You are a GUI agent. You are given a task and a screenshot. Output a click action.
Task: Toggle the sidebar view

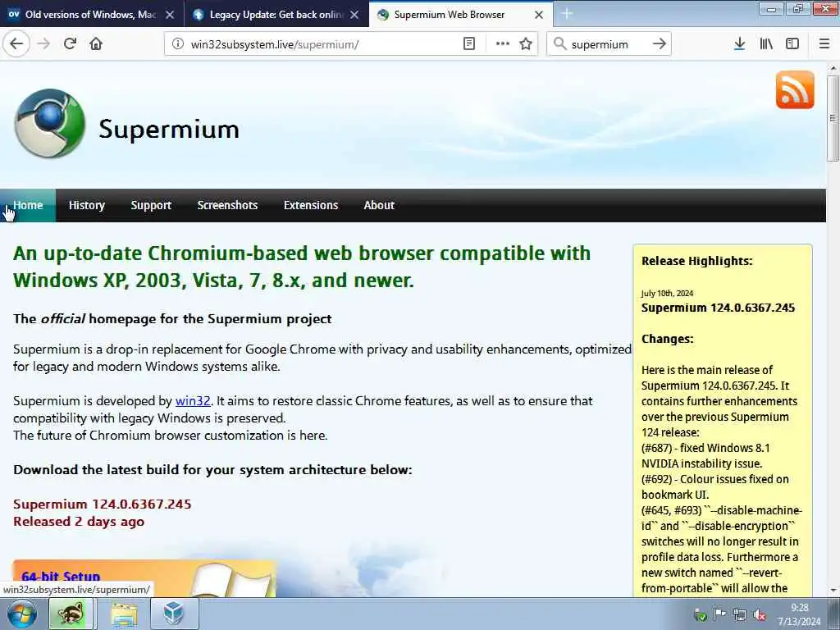[x=792, y=44]
